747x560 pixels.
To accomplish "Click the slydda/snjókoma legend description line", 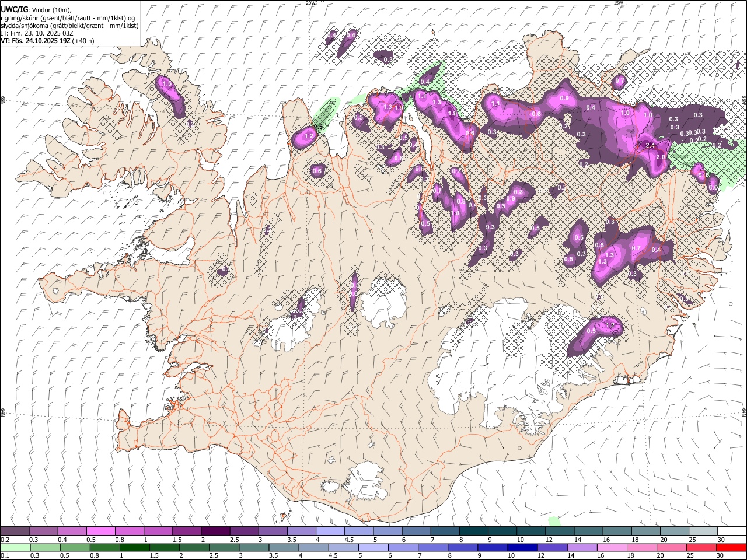I will coord(69,26).
